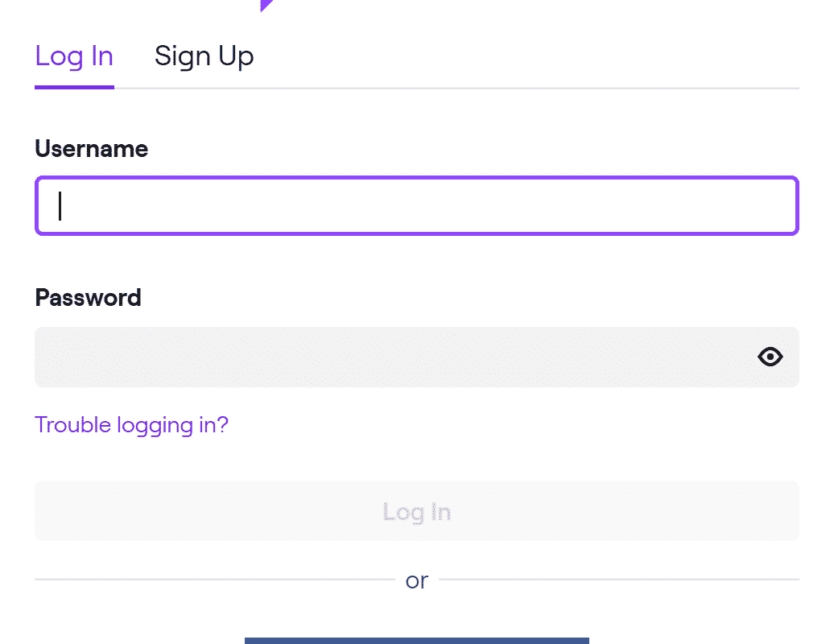The width and height of the screenshot is (834, 644).
Task: Show the password using the eye icon
Action: (x=770, y=357)
